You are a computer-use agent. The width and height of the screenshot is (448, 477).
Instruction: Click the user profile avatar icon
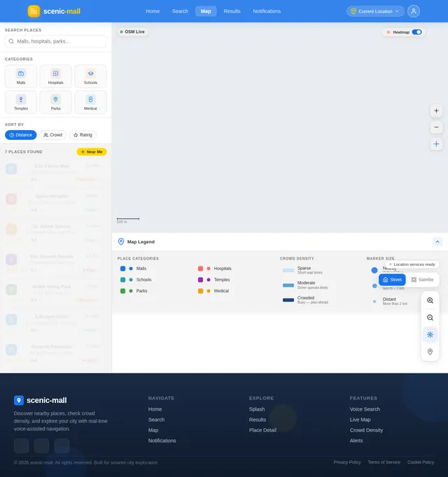413,11
